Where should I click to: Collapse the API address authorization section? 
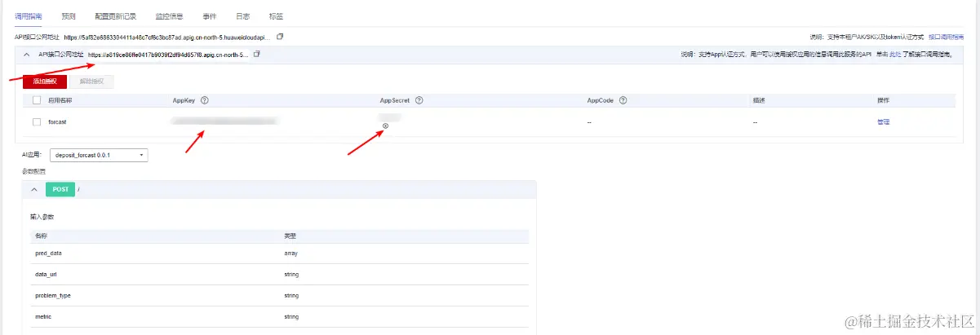point(28,54)
